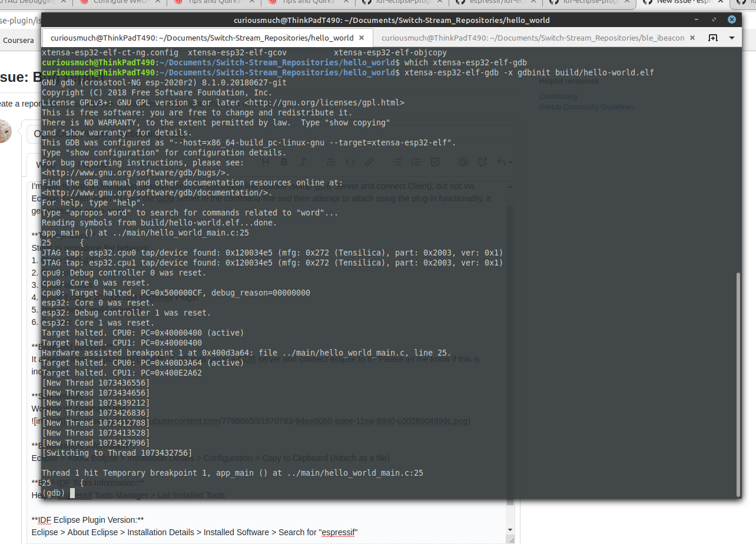Click the gnu.org/licenses/gpl.html URL in terminal
The width and height of the screenshot is (756, 544).
coord(324,102)
